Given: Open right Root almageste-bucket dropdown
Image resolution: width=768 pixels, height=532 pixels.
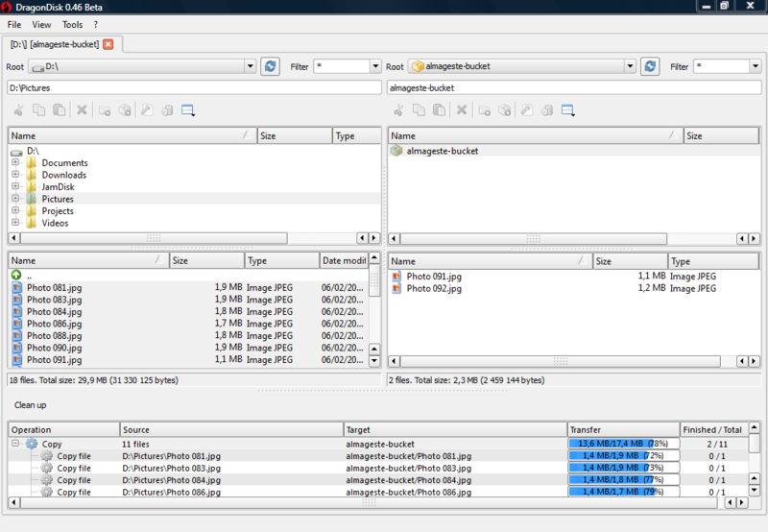Looking at the screenshot, I should 631,66.
